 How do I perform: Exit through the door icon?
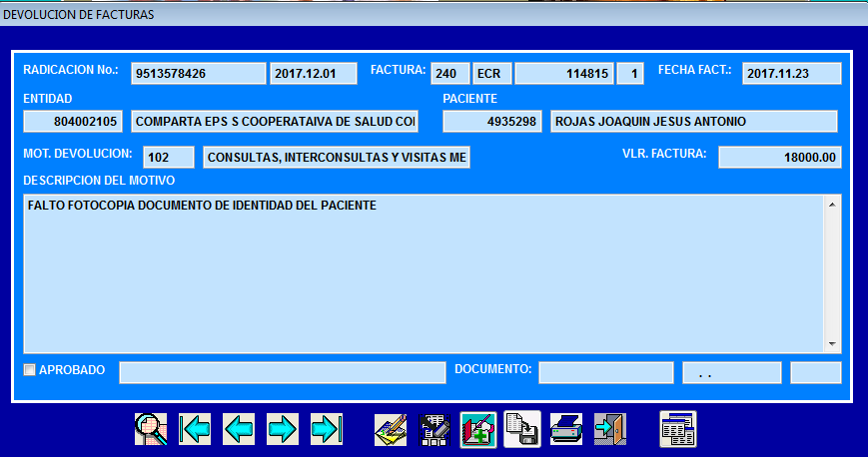point(610,429)
